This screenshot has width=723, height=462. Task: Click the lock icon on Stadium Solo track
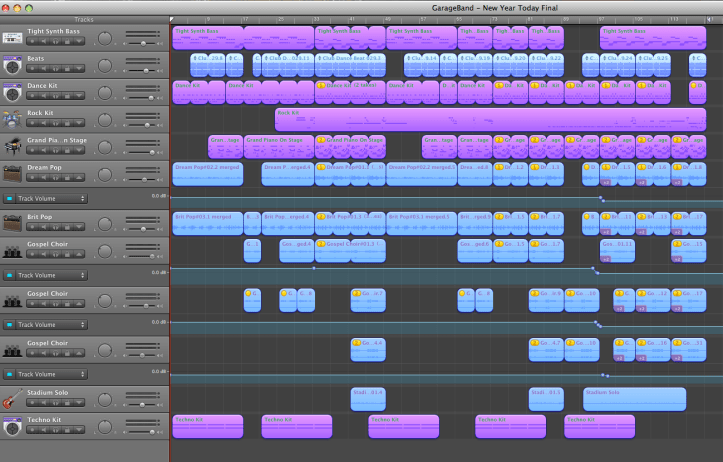coord(67,403)
